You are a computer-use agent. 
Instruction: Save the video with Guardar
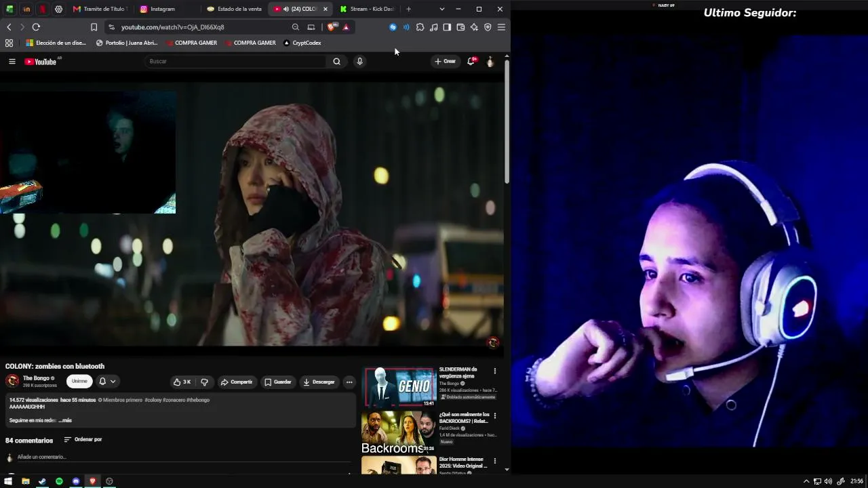278,382
